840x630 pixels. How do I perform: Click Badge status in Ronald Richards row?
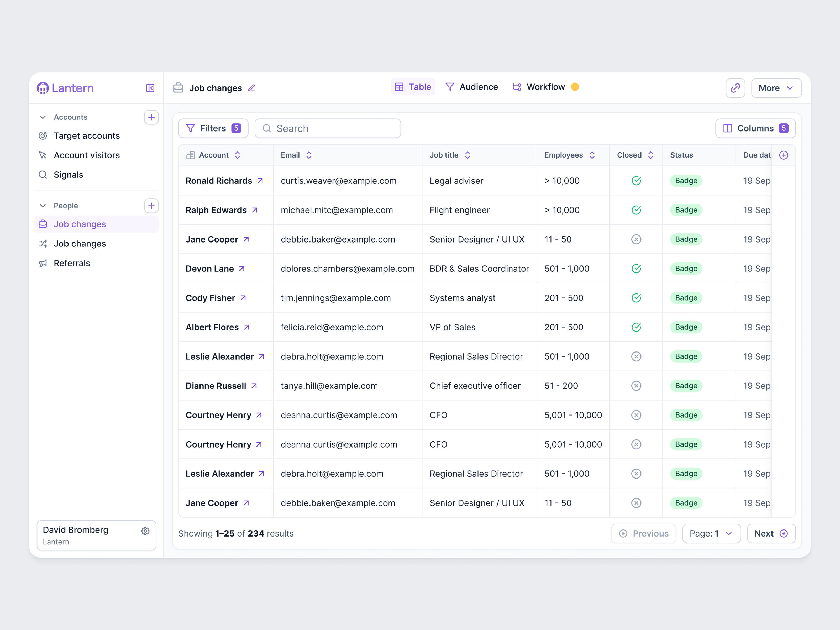pos(686,181)
